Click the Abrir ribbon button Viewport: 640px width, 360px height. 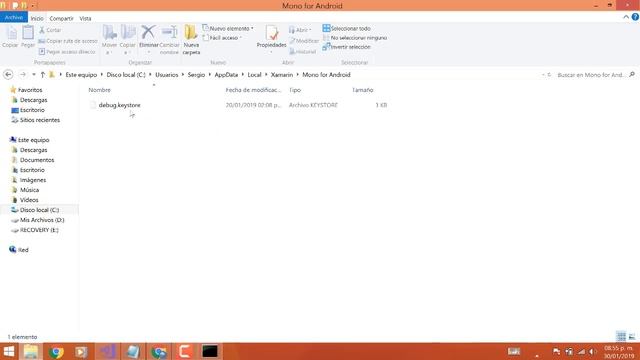(300, 30)
